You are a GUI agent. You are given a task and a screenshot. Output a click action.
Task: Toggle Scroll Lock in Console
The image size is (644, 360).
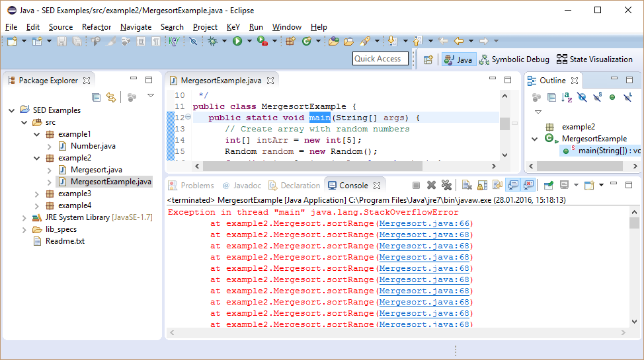482,186
